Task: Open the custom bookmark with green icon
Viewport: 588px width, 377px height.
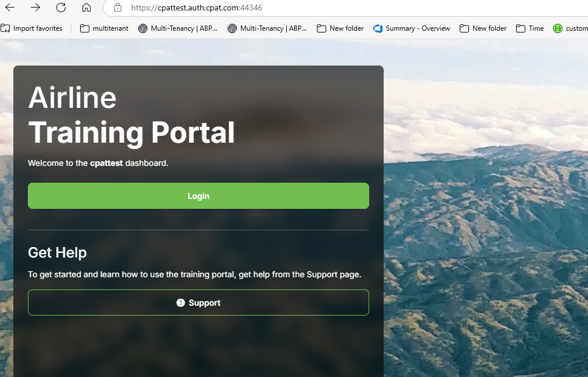Action: (x=571, y=28)
